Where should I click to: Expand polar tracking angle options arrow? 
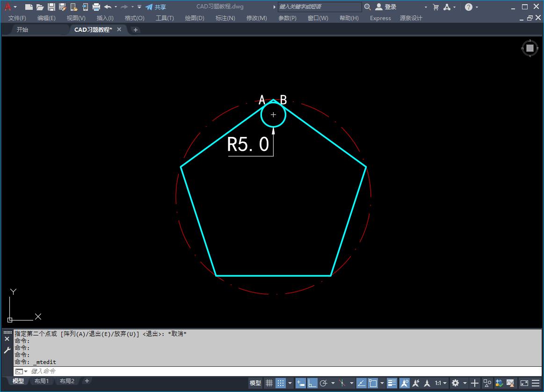point(333,383)
